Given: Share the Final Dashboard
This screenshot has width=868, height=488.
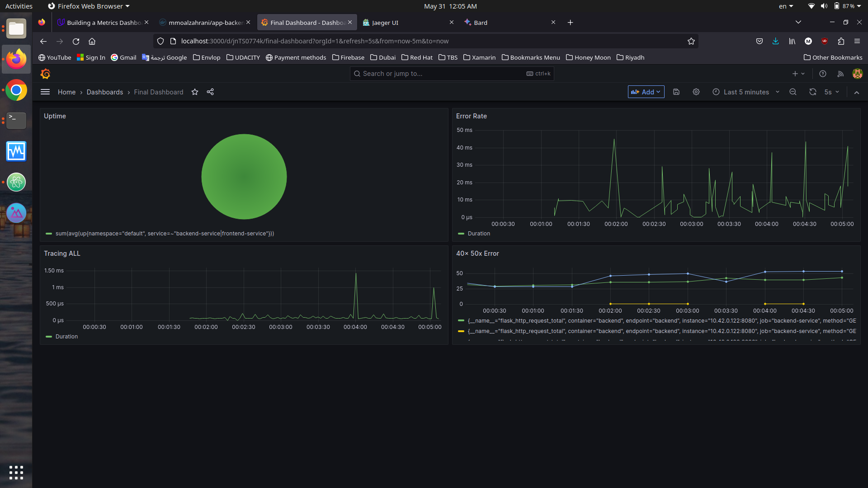Looking at the screenshot, I should [210, 92].
